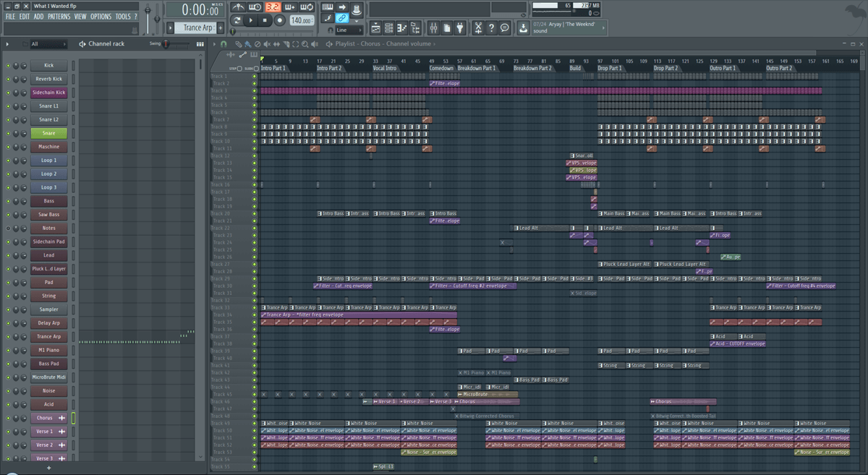The width and height of the screenshot is (868, 475).
Task: Toggle the metronome icon
Action: pos(238,7)
